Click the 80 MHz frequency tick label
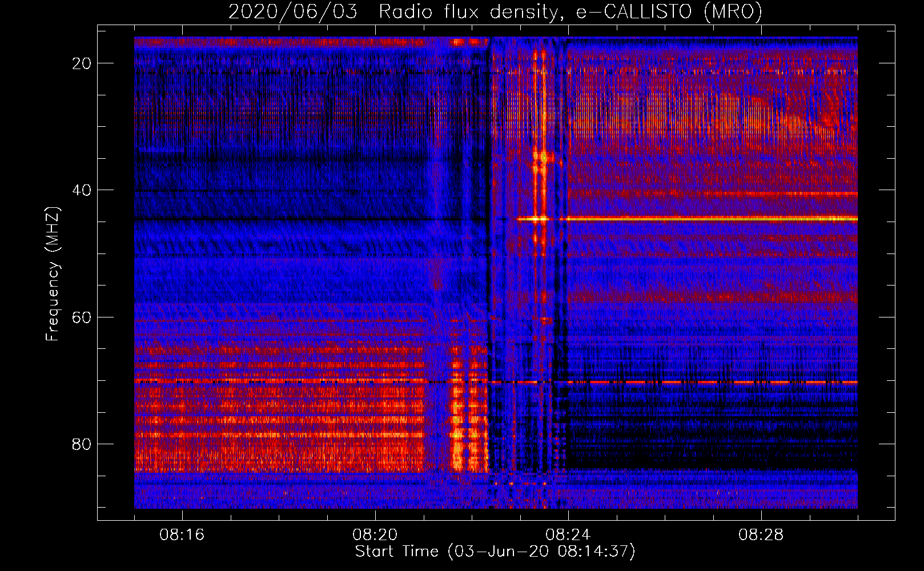Screen dimensions: 924x571 82,444
